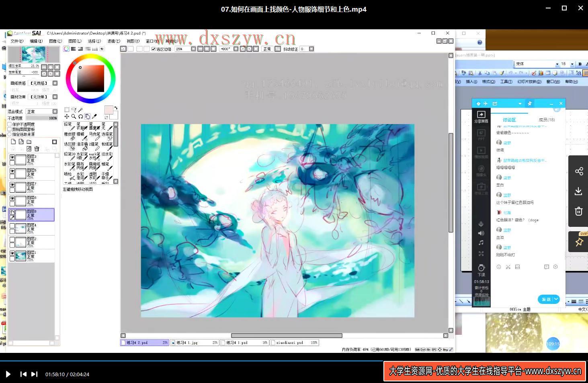This screenshot has width=588, height=383.
Task: Mute the microphone in the classroom sidebar
Action: click(481, 224)
